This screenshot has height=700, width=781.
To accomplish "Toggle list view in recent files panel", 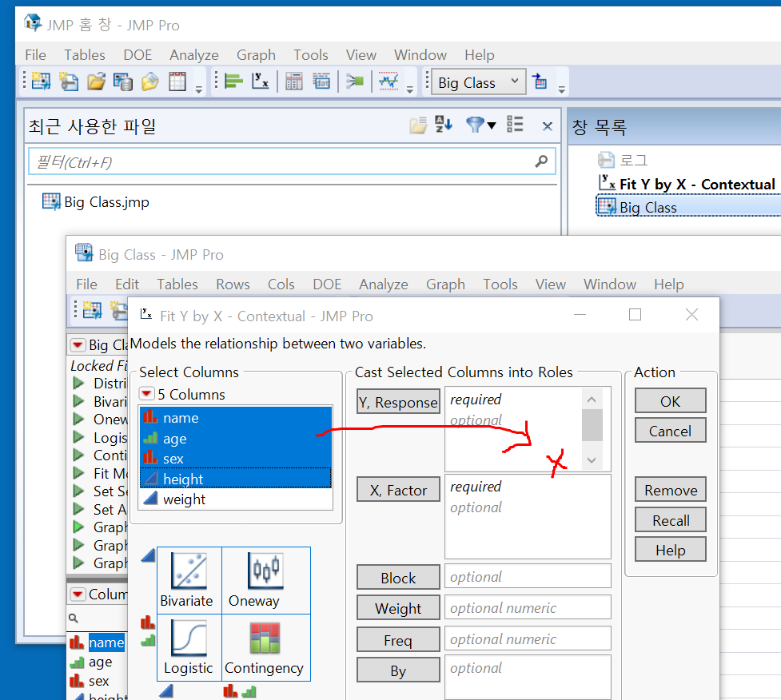I will (x=514, y=125).
